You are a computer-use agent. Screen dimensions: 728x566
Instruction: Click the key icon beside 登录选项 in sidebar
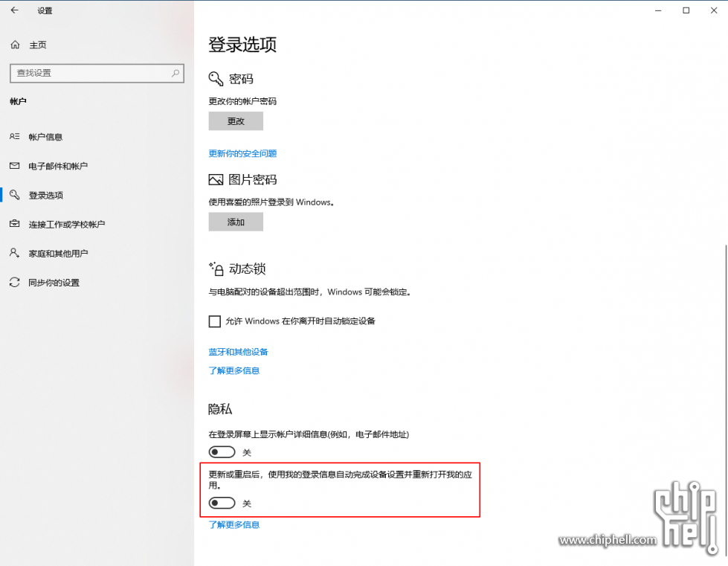tap(14, 195)
